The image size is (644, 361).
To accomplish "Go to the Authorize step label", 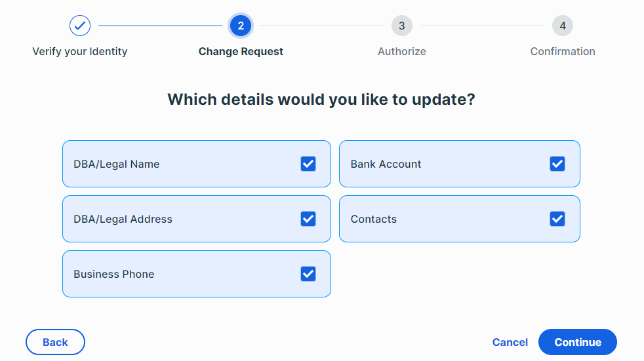I will (402, 52).
